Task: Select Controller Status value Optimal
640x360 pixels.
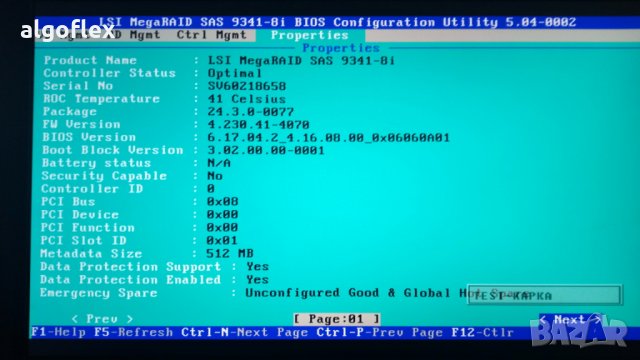Action: (235, 73)
